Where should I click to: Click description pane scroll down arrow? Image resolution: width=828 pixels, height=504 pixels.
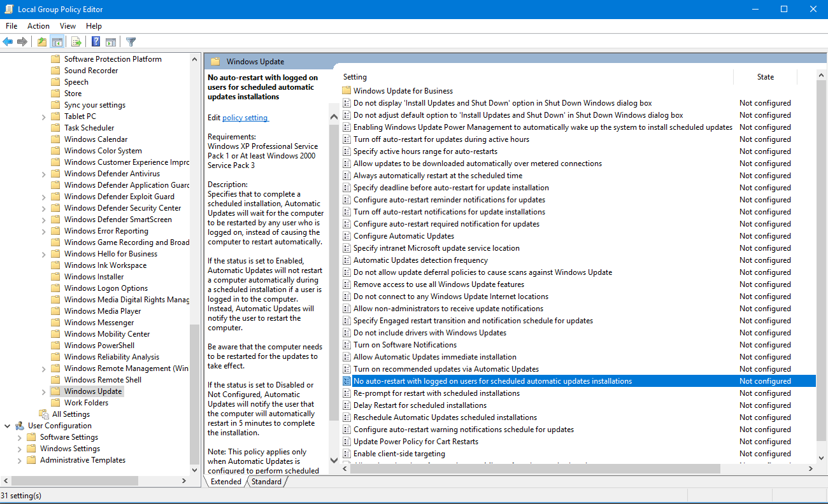(334, 460)
